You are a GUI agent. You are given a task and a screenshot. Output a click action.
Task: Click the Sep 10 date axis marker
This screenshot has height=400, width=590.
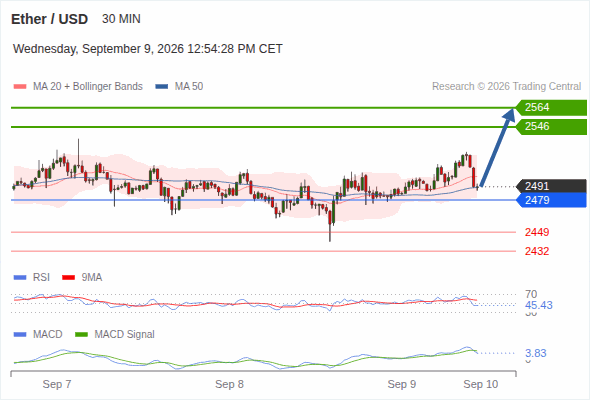tap(481, 384)
